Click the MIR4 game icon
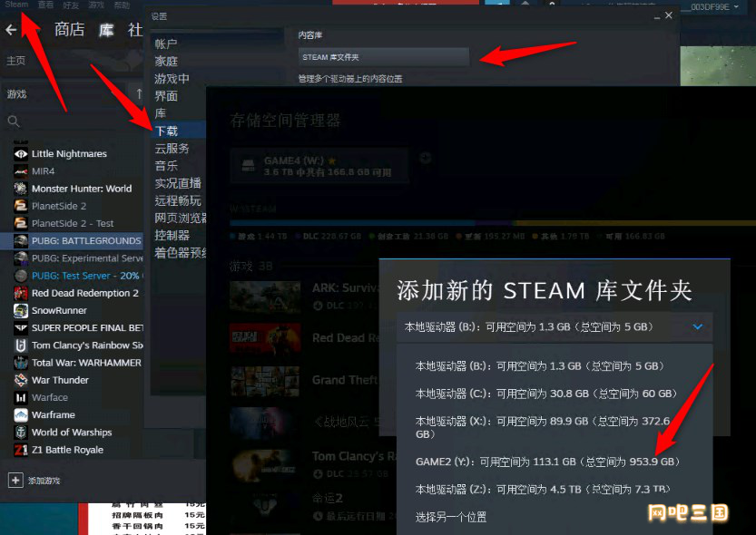756x535 pixels. pyautogui.click(x=21, y=171)
